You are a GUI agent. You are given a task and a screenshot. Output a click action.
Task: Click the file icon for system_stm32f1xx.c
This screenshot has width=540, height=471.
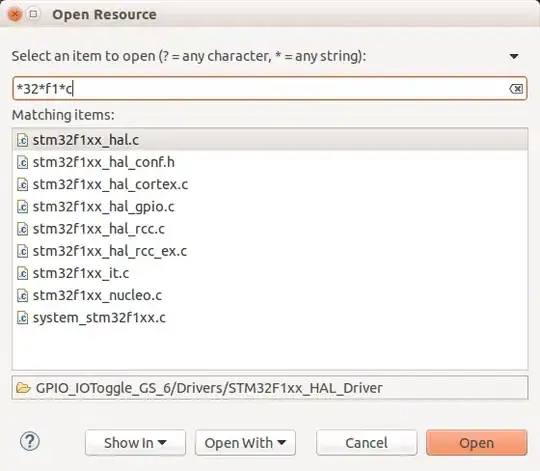pos(23,317)
